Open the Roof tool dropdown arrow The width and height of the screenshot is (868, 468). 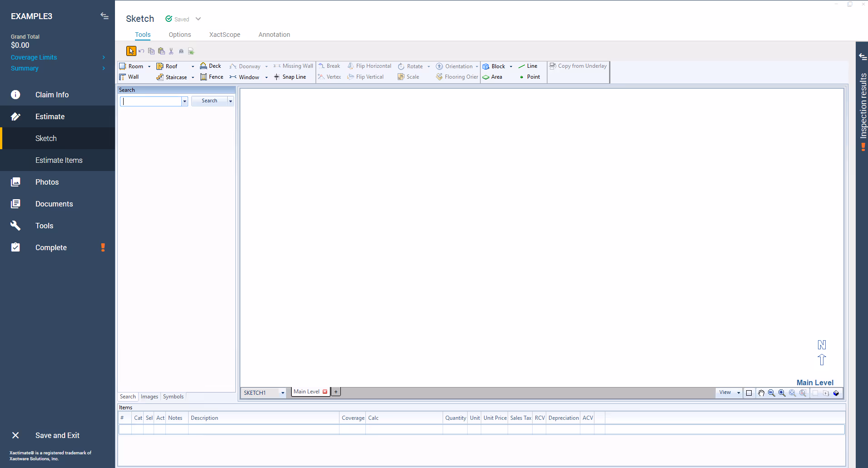[193, 66]
